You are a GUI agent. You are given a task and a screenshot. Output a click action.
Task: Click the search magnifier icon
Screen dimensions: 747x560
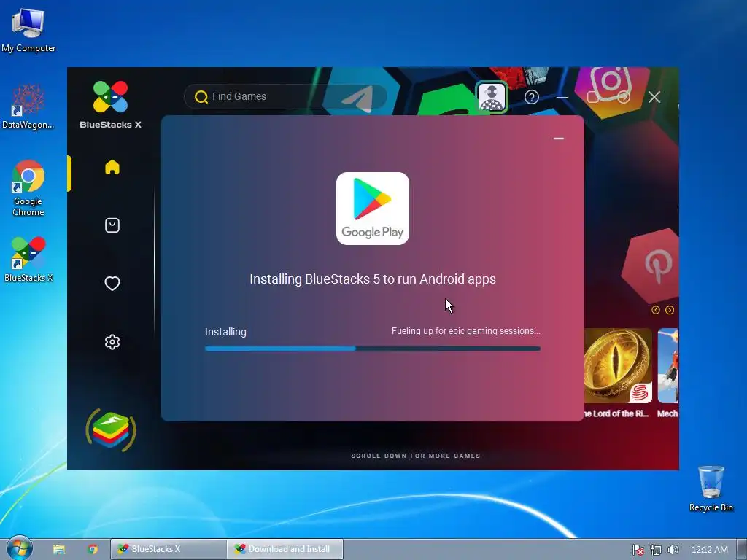[201, 97]
